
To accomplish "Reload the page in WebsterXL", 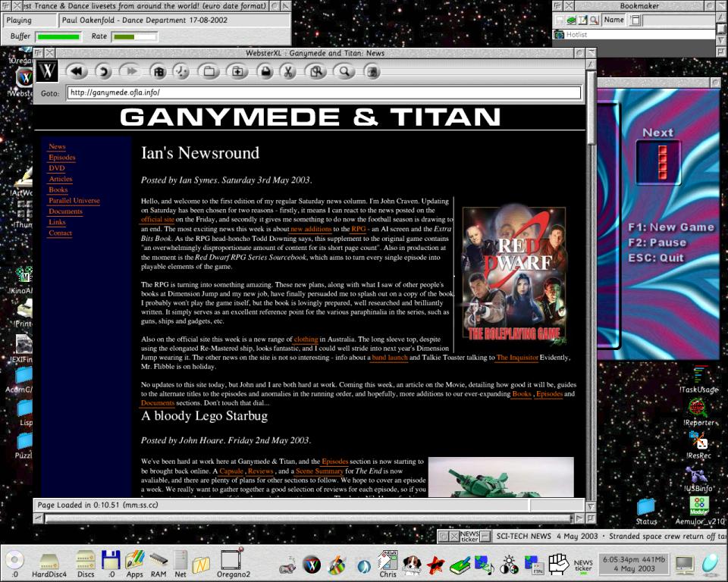I will tap(104, 71).
